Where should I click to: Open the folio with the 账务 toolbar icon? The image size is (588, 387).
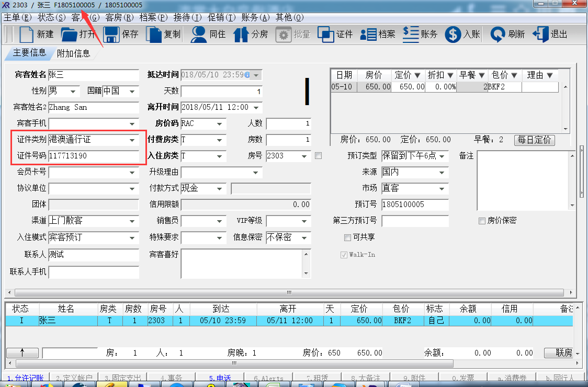click(411, 35)
